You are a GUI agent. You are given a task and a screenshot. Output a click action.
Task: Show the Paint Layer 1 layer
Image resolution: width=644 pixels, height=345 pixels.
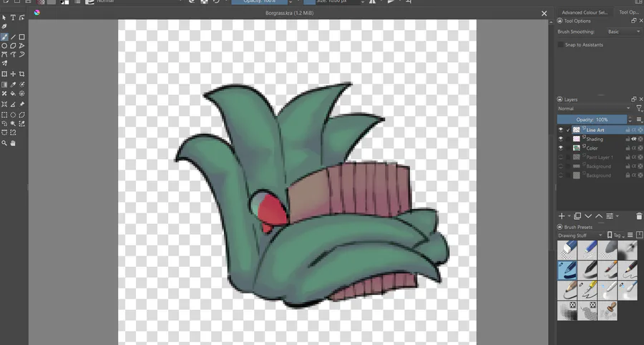(x=560, y=157)
